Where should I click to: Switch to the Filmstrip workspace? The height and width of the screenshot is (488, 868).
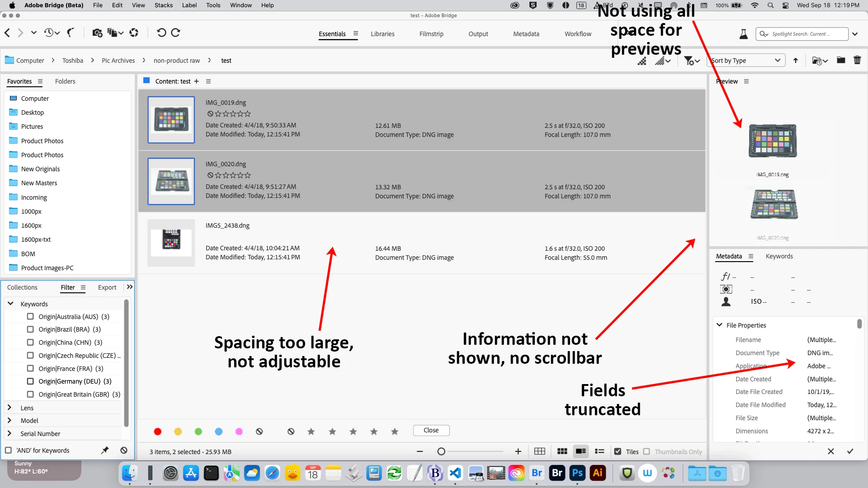coord(431,34)
